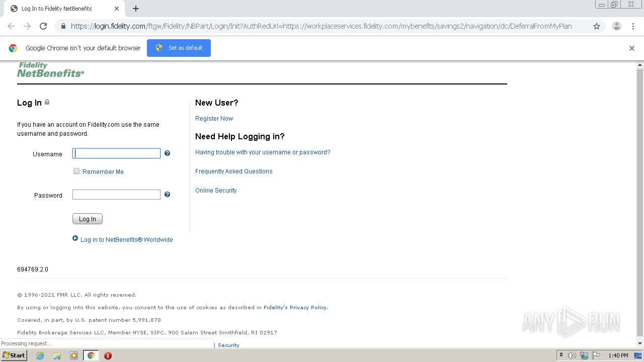The image size is (644, 362).
Task: Click the Remember Me link text
Action: click(103, 172)
